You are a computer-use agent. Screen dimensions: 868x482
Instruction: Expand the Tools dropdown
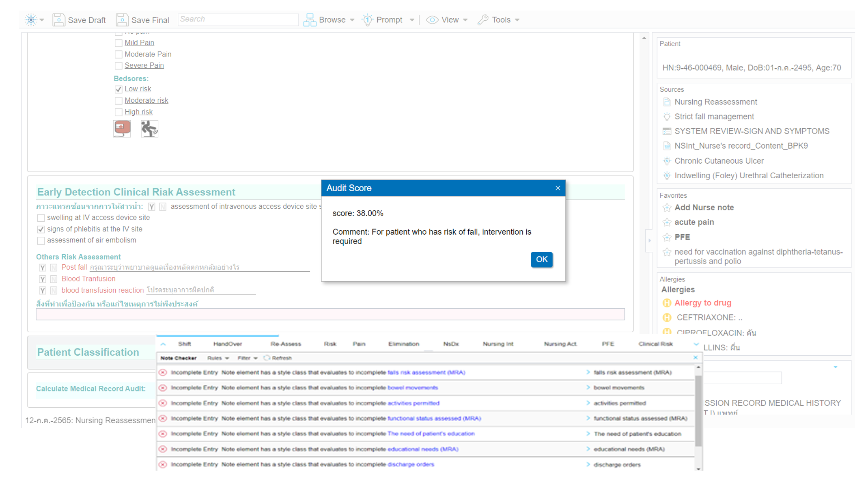[x=500, y=20]
